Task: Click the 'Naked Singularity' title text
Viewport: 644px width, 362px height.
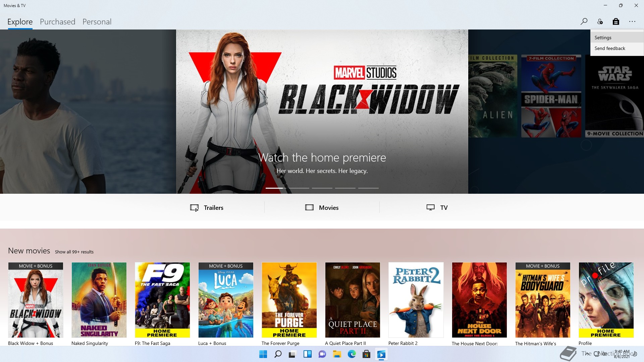Action: (90, 343)
